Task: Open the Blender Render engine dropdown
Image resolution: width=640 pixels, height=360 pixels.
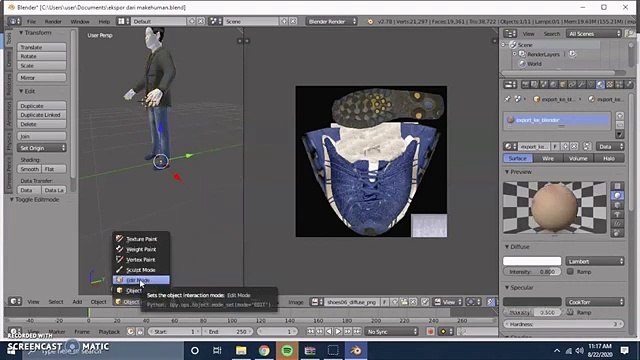Action: coord(332,21)
